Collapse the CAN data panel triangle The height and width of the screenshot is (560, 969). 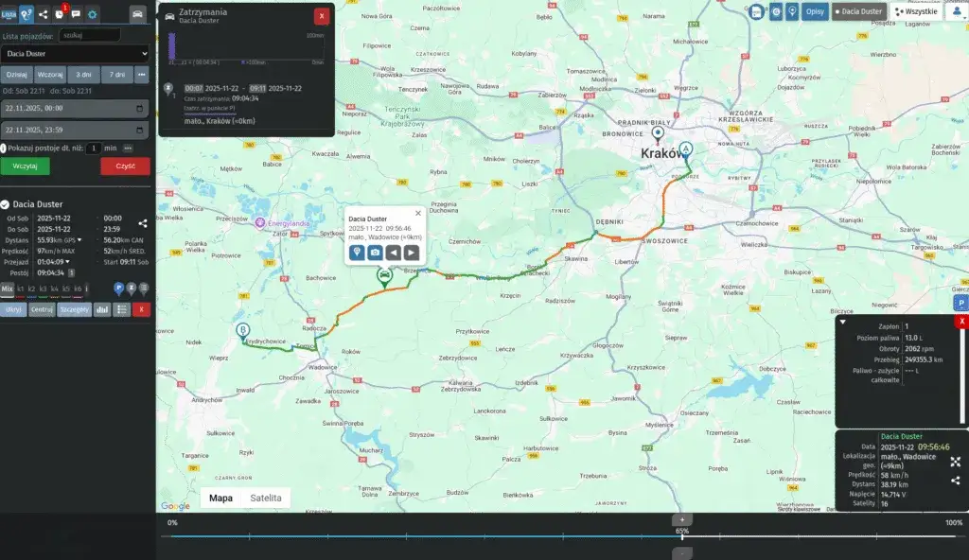[842, 322]
